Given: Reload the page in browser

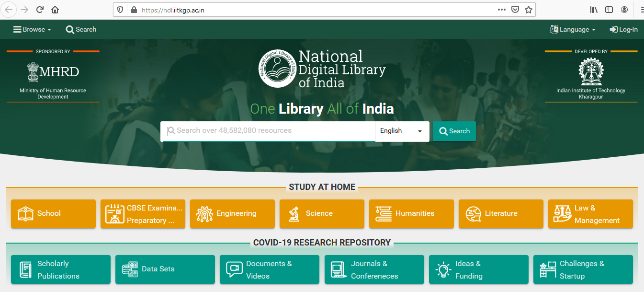Looking at the screenshot, I should [40, 10].
